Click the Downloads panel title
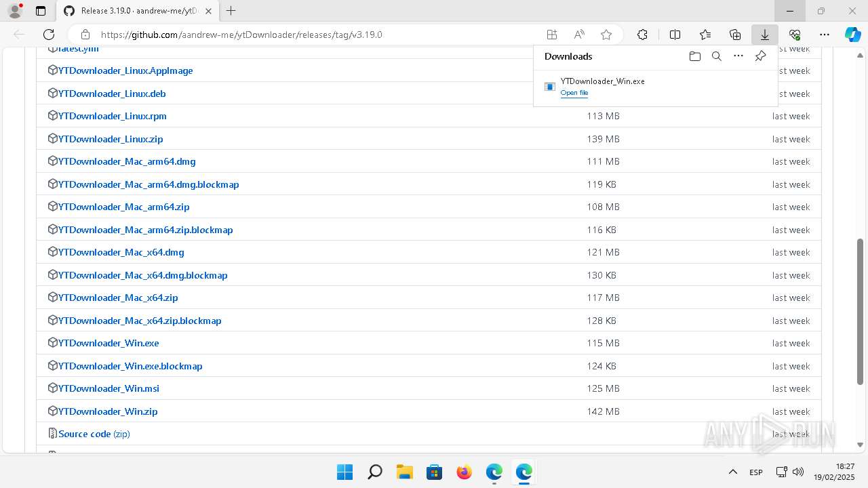This screenshot has width=868, height=488. (x=568, y=56)
